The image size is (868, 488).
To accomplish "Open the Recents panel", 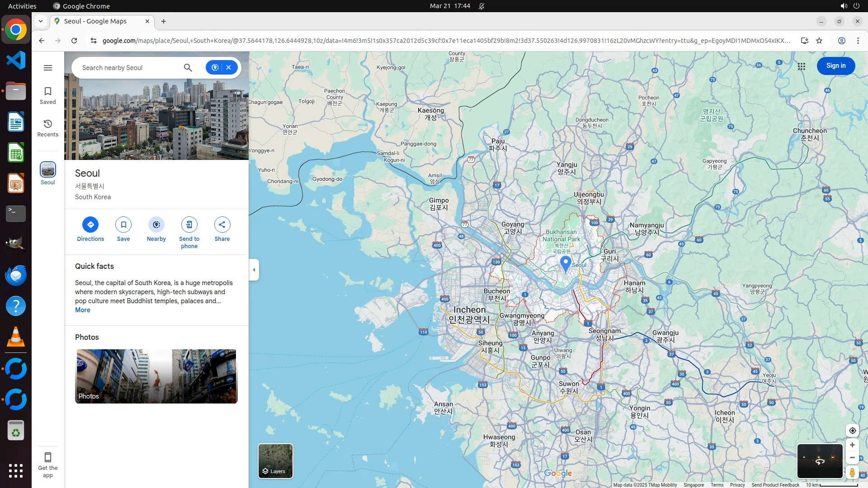I will click(x=48, y=128).
